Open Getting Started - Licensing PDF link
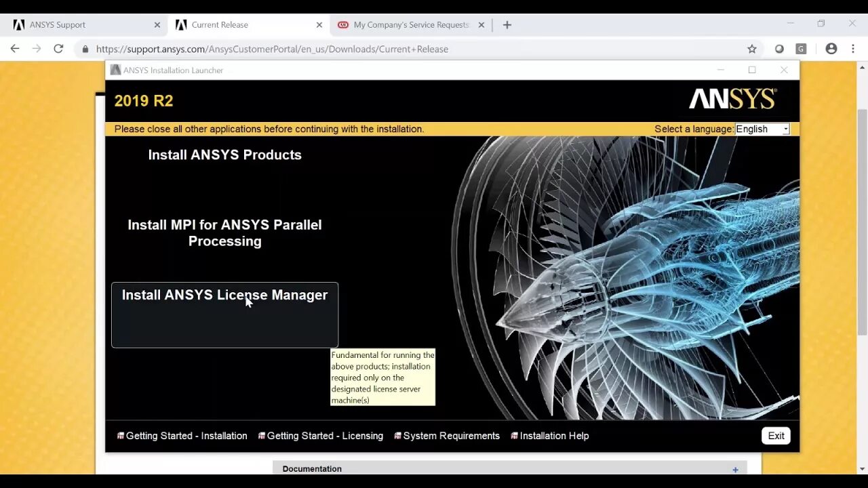Image resolution: width=868 pixels, height=488 pixels. (x=325, y=436)
